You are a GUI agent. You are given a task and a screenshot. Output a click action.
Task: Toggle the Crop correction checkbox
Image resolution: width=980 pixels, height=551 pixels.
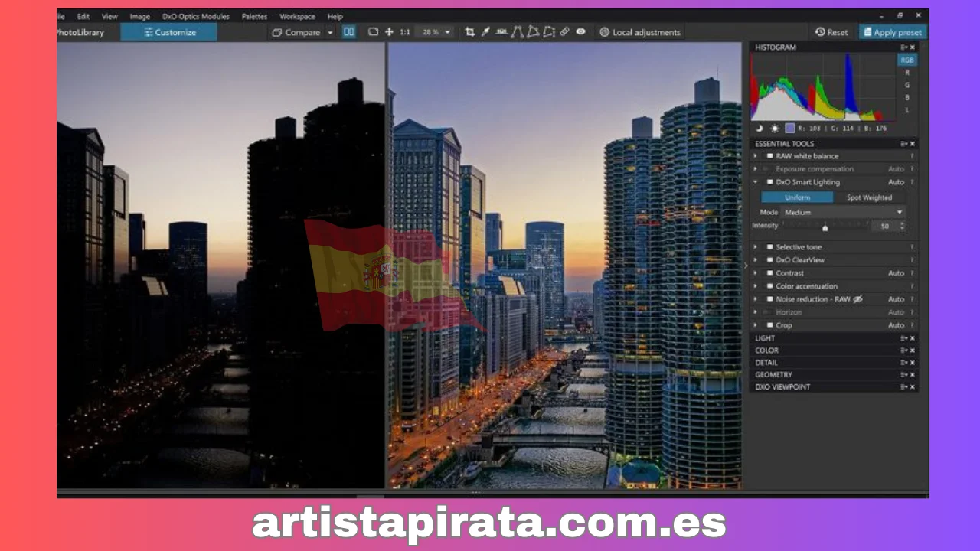click(769, 325)
